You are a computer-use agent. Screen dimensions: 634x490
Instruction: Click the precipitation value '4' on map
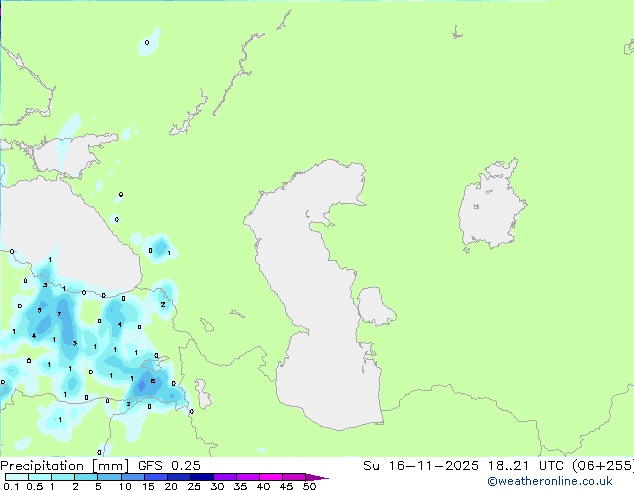point(34,336)
